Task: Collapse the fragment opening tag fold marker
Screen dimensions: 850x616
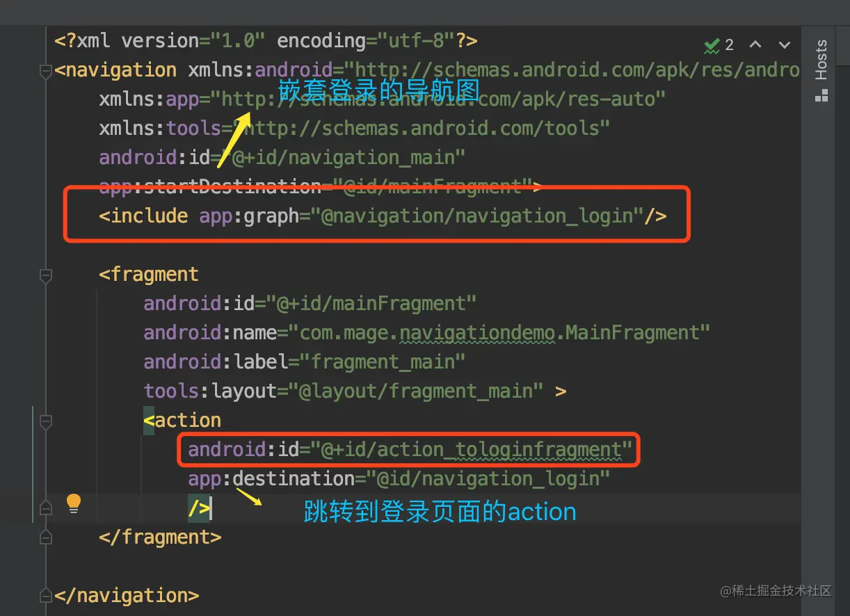Action: [x=46, y=276]
